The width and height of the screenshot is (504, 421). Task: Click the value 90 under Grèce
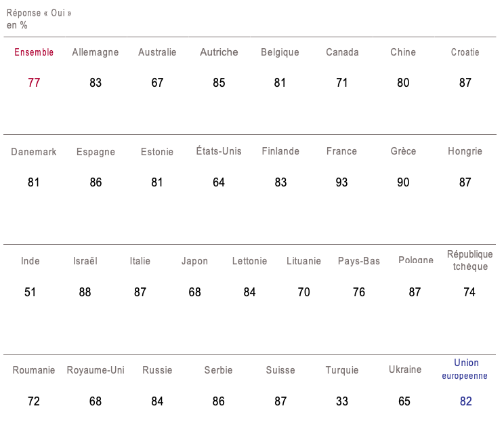[x=404, y=182]
